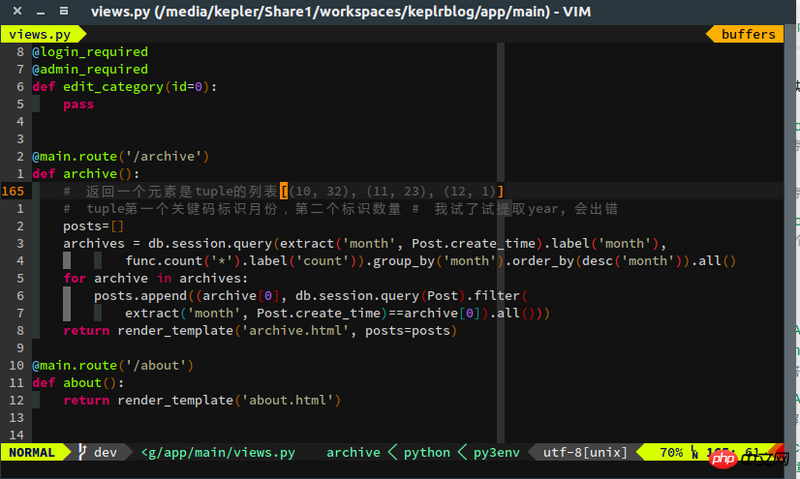Click the highlighted bracket under the cursor
The image size is (800, 479).
(284, 191)
